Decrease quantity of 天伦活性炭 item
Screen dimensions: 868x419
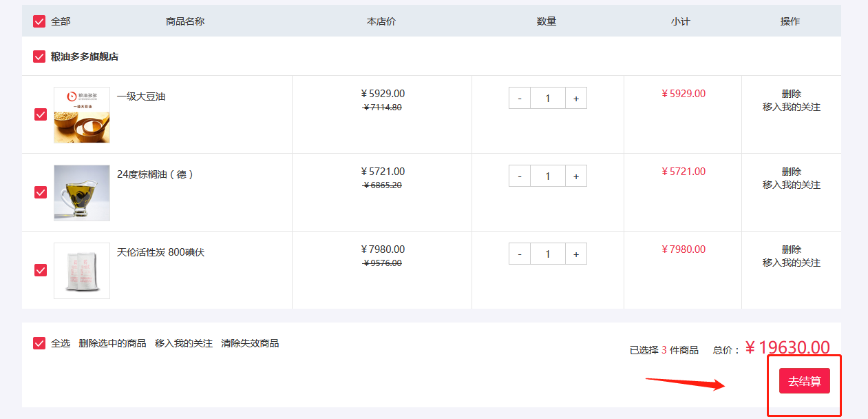click(520, 254)
